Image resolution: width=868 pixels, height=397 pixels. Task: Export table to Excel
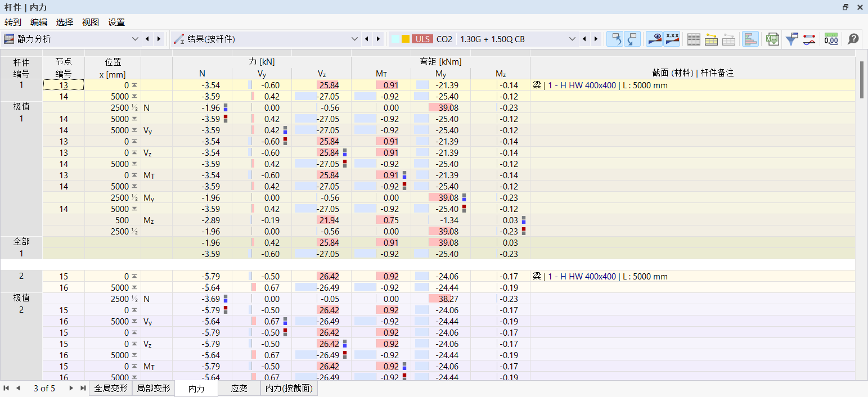tap(773, 39)
